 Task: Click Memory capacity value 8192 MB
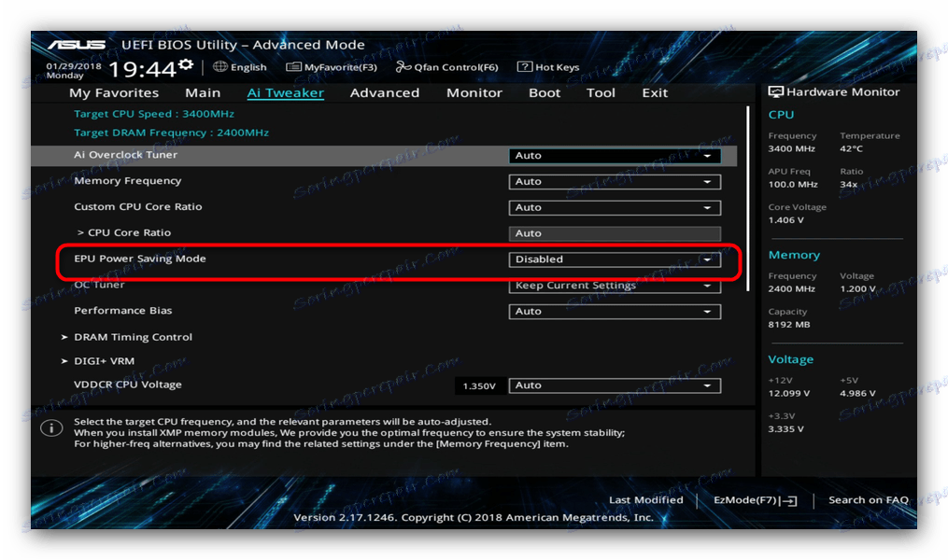pyautogui.click(x=789, y=325)
